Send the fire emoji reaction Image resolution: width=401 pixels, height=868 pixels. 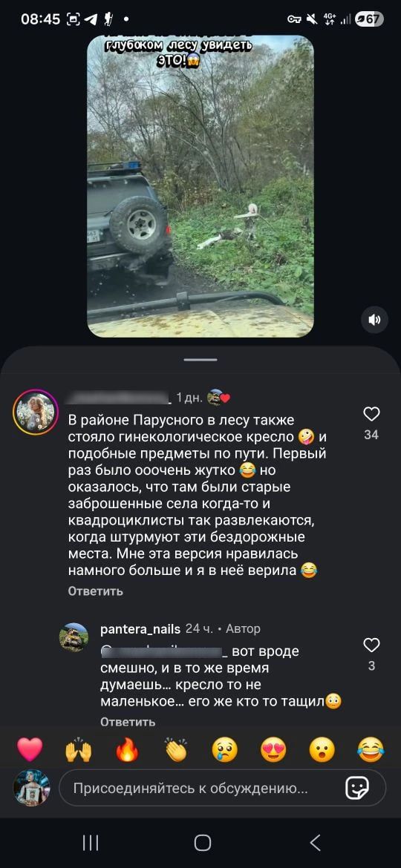click(x=128, y=749)
